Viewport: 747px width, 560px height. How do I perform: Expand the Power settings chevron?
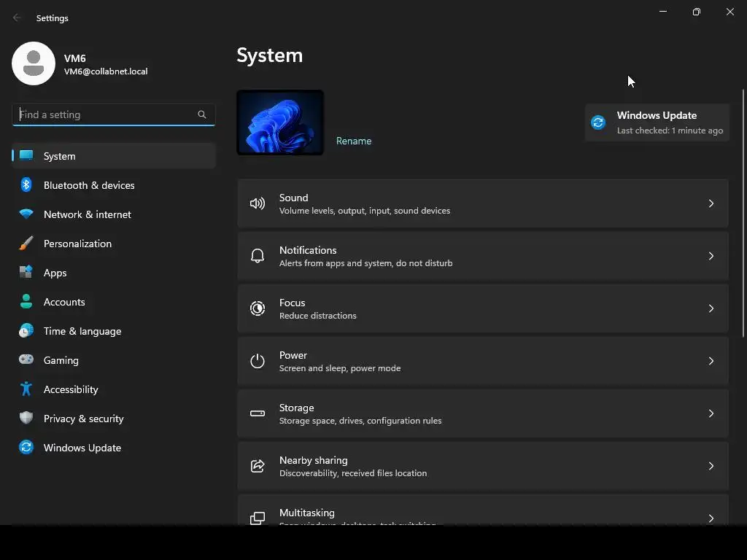711,361
